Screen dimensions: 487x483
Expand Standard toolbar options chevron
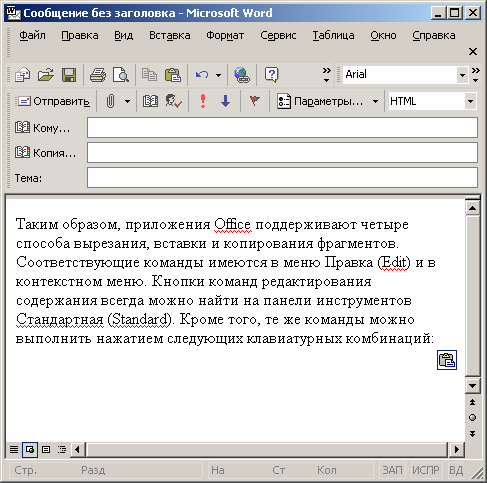[x=327, y=75]
